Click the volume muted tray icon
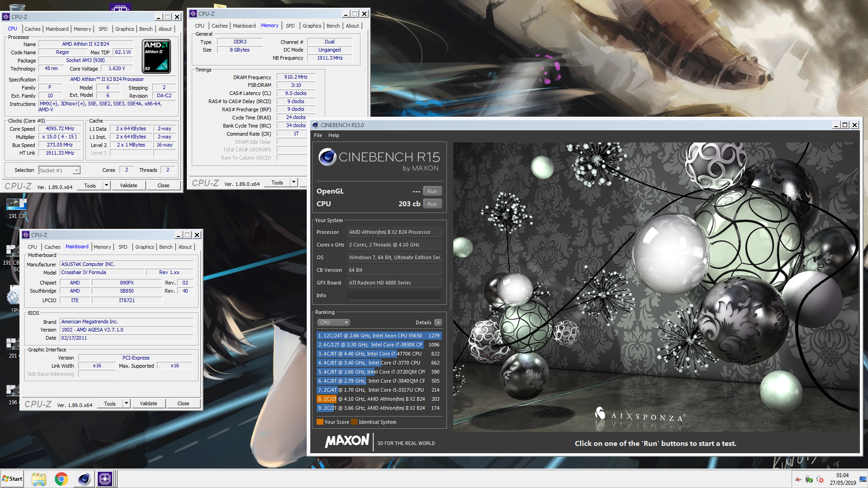This screenshot has height=488, width=868. pos(820,479)
